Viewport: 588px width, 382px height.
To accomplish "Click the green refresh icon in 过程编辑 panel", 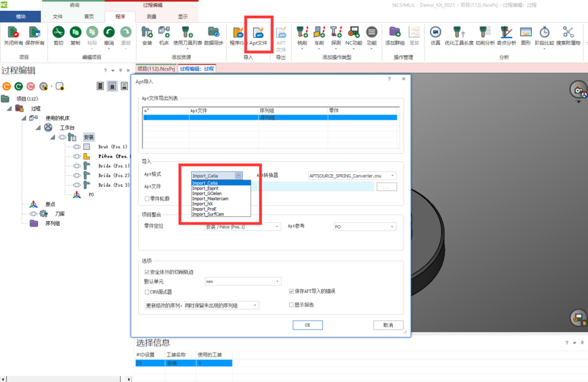I will tap(19, 87).
